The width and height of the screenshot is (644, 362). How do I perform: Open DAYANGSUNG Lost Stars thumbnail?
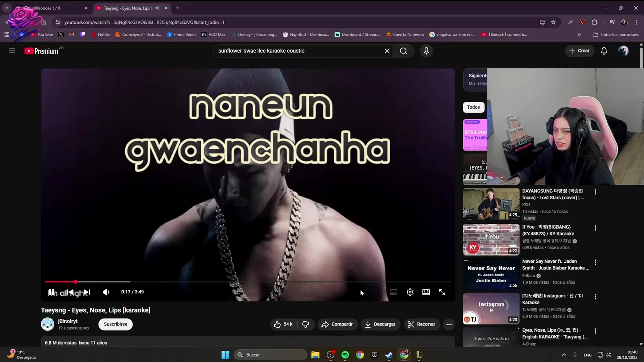pyautogui.click(x=491, y=204)
